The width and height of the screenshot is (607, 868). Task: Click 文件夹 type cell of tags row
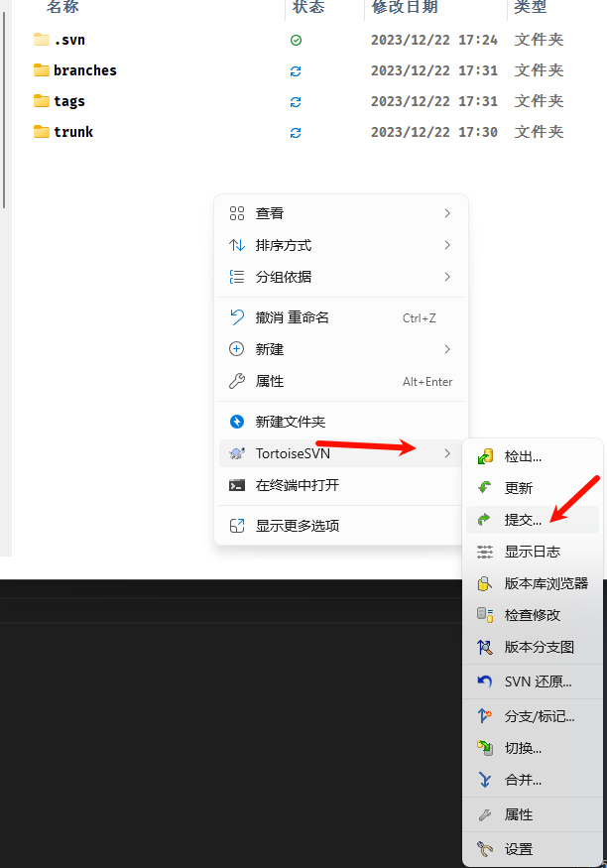539,101
